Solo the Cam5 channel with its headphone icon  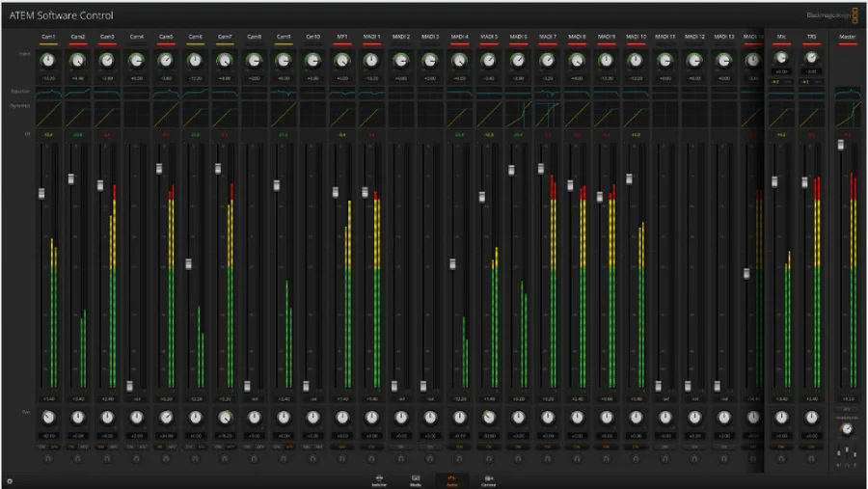coord(166,459)
